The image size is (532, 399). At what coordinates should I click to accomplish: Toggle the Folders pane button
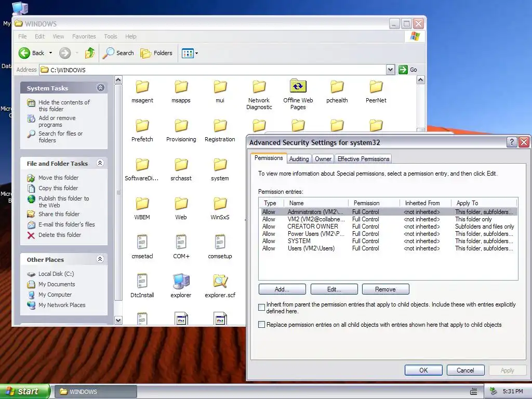156,53
